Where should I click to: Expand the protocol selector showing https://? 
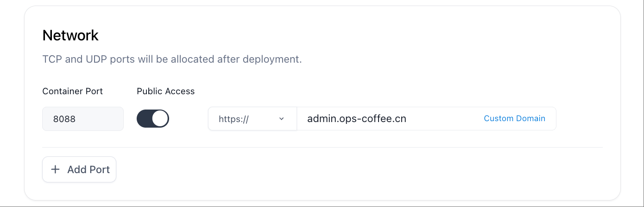tap(253, 119)
